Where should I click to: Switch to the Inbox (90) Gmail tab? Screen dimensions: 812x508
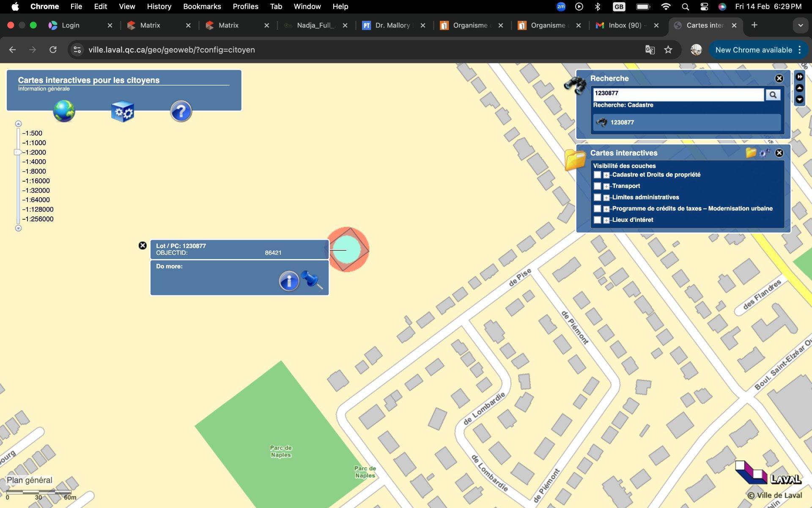point(624,25)
